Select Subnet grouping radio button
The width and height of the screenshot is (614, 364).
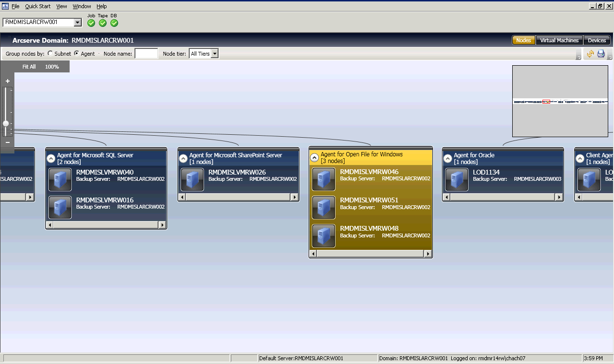(x=50, y=53)
